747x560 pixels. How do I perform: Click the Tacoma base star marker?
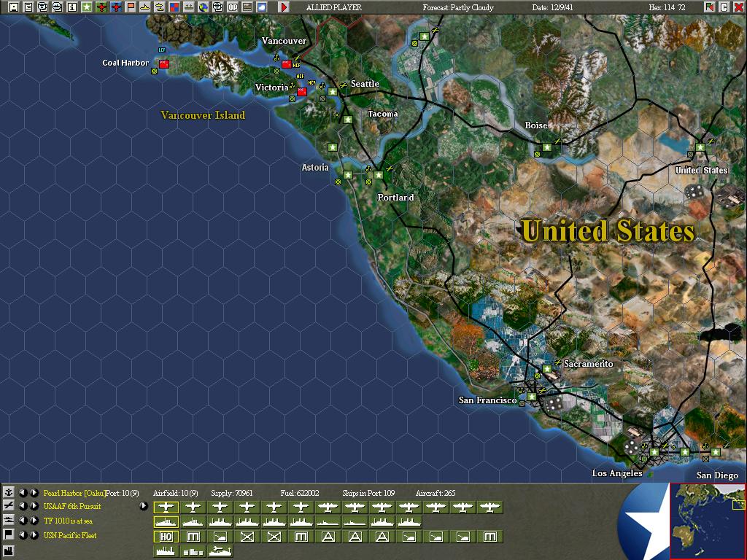[x=348, y=120]
